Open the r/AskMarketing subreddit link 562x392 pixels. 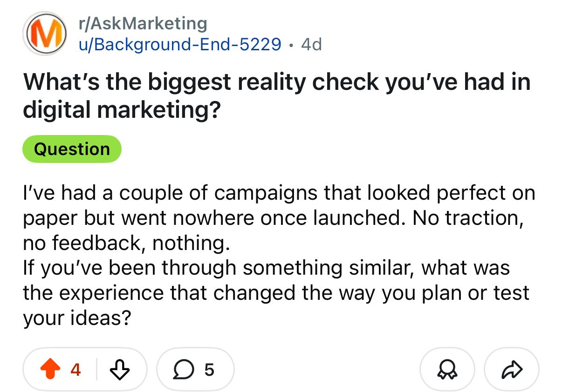(143, 23)
